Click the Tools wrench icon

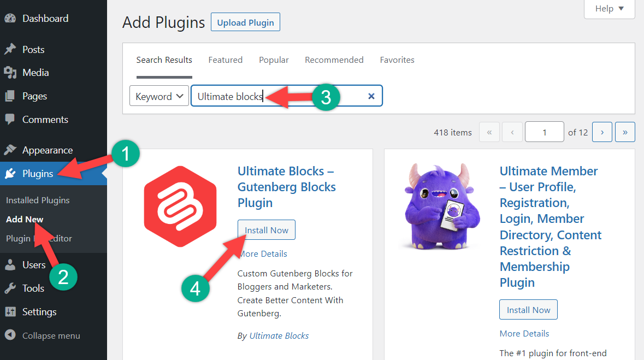pyautogui.click(x=10, y=288)
